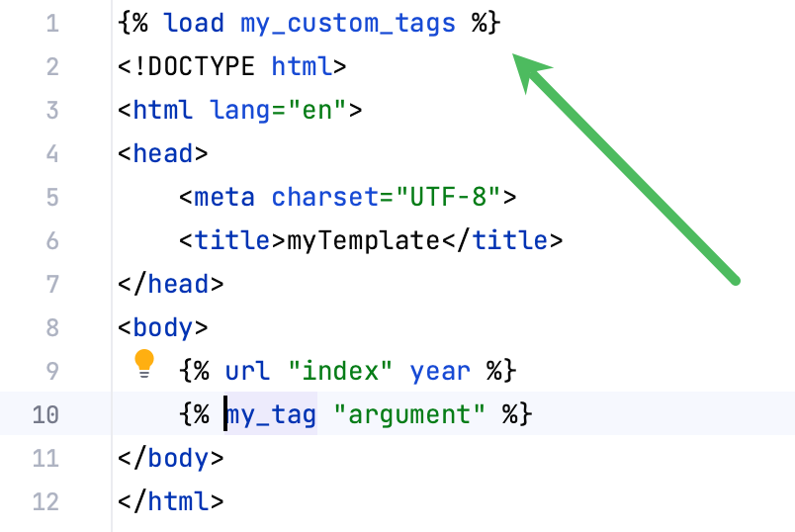Click the my_tag custom tag name
The image size is (795, 532).
pos(271,414)
